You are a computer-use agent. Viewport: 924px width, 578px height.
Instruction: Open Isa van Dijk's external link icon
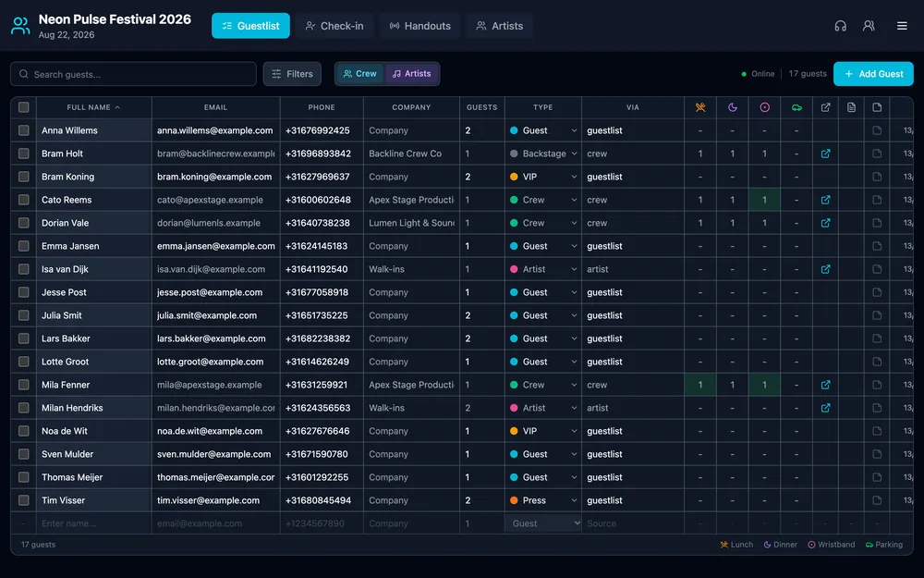click(x=825, y=269)
